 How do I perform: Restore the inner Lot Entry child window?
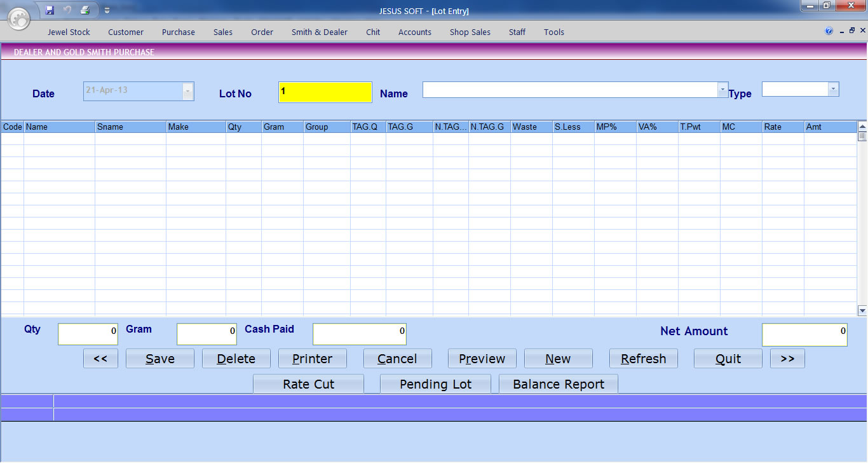[x=852, y=31]
